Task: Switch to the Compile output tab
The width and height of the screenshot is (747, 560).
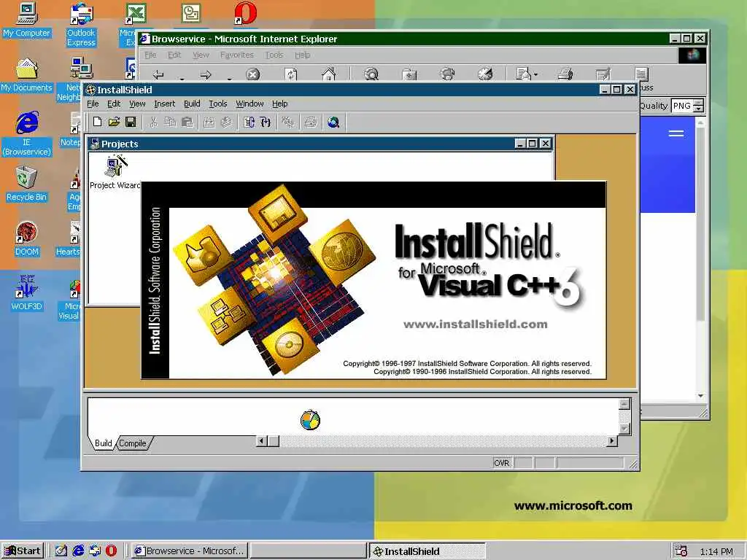Action: tap(133, 443)
